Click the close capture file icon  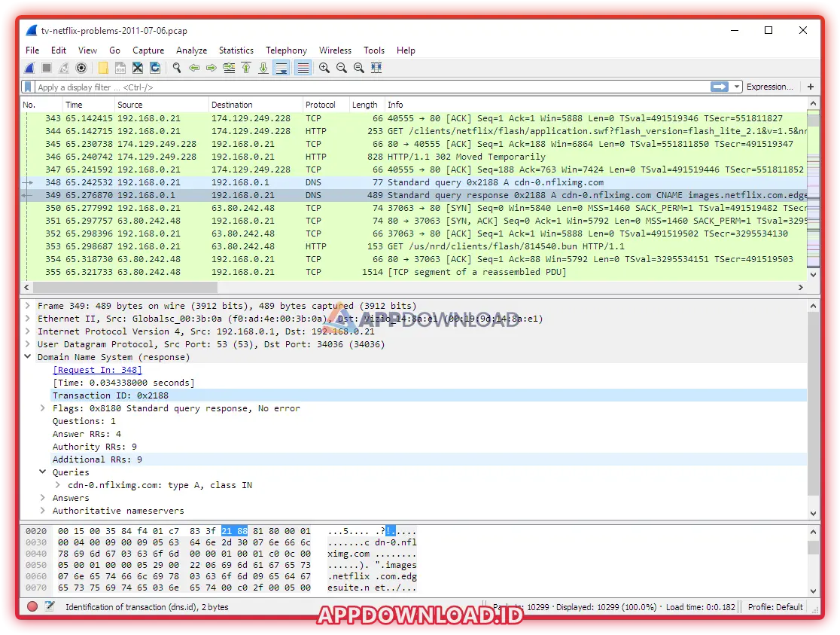click(x=138, y=68)
